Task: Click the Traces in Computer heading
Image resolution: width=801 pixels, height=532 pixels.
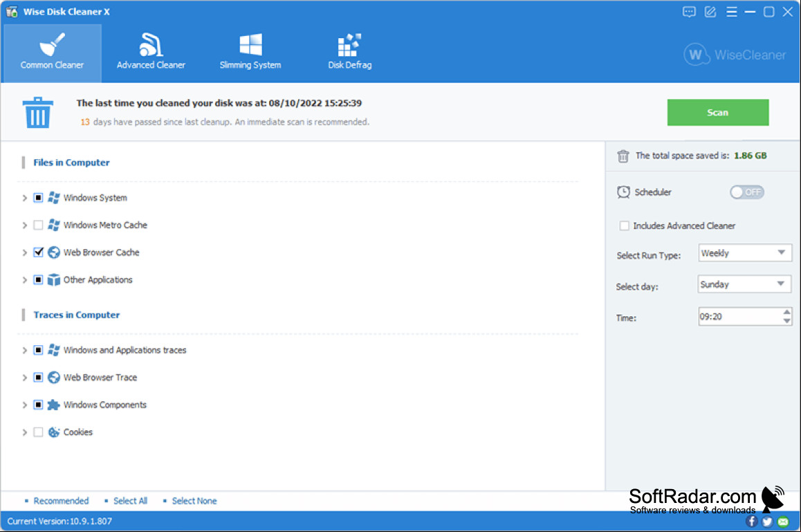Action: 77,315
